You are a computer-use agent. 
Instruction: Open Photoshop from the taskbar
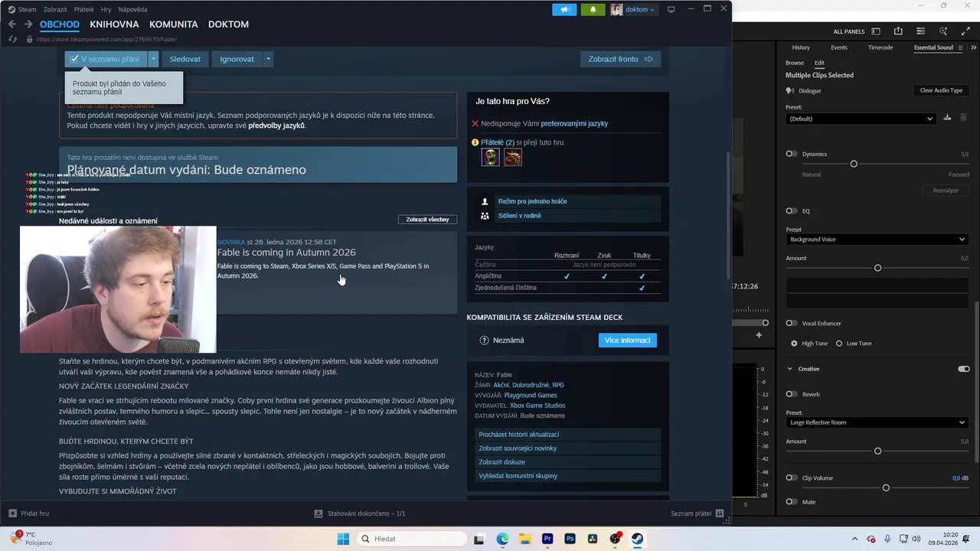click(x=570, y=539)
